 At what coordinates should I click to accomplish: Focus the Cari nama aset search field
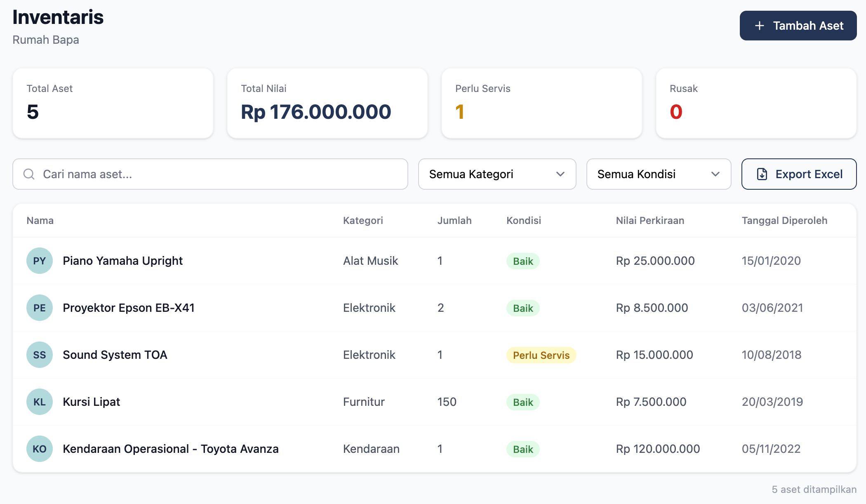coord(210,174)
